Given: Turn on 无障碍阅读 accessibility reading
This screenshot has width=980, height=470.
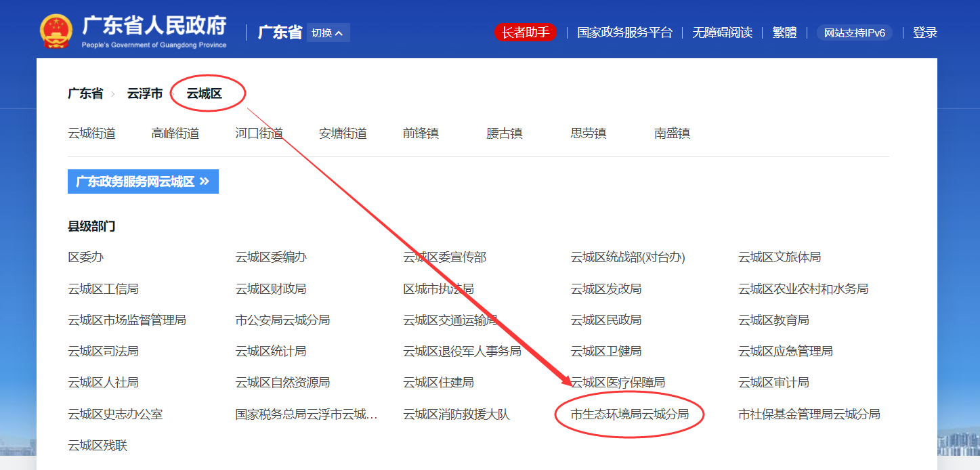Looking at the screenshot, I should [722, 33].
